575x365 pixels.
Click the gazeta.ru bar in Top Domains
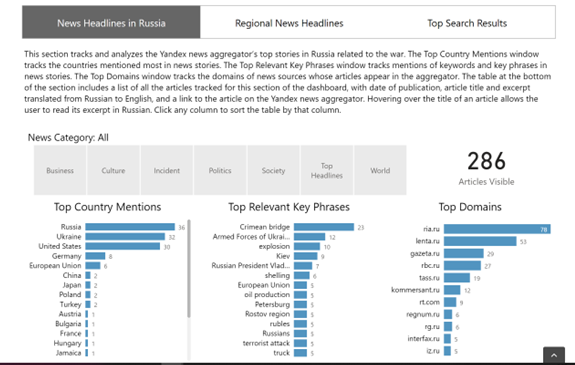(464, 253)
